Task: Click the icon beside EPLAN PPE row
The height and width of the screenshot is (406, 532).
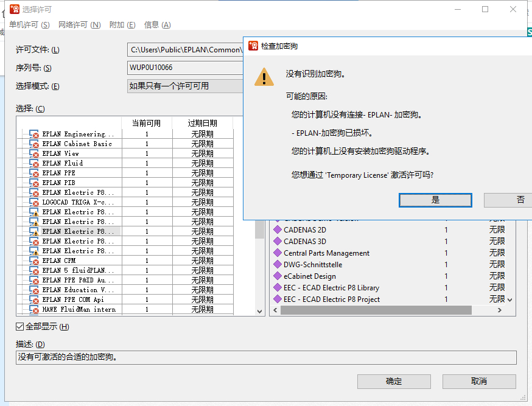Action: [x=34, y=173]
